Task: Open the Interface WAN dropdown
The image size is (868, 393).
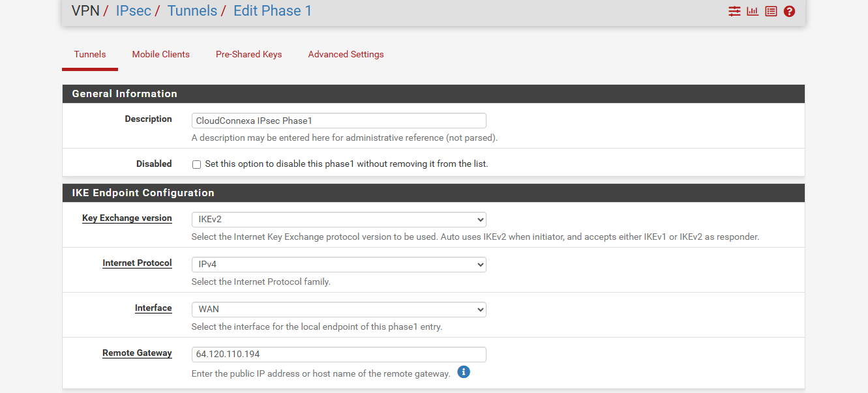Action: click(x=338, y=310)
